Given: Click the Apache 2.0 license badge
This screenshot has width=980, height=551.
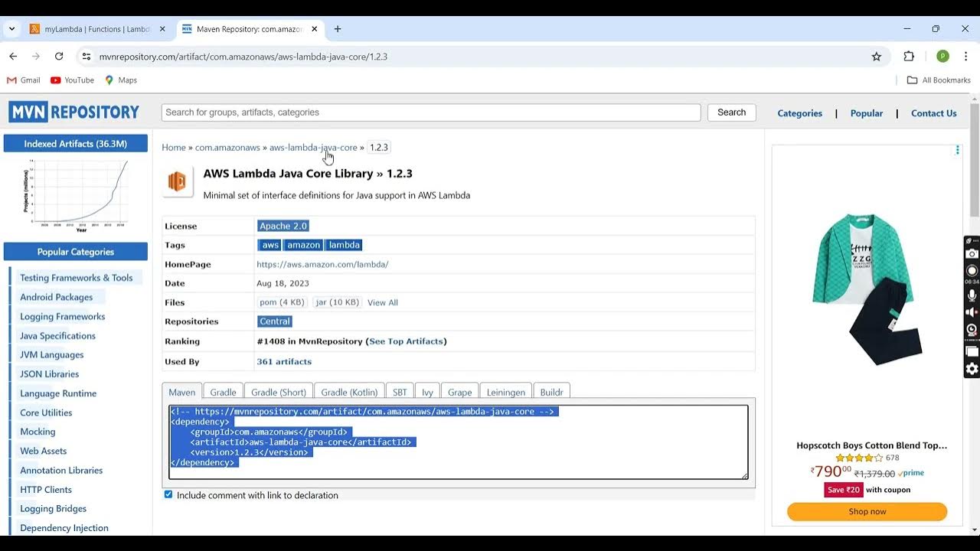Looking at the screenshot, I should point(283,226).
